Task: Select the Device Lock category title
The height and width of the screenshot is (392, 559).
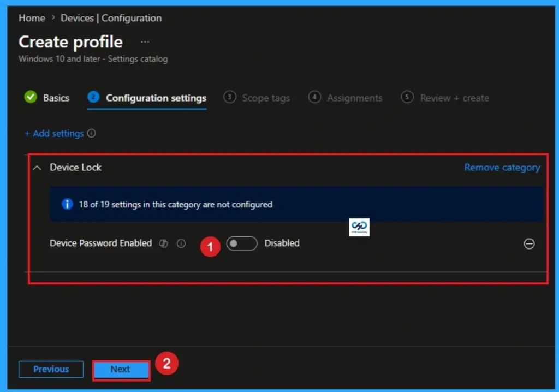Action: pyautogui.click(x=75, y=167)
